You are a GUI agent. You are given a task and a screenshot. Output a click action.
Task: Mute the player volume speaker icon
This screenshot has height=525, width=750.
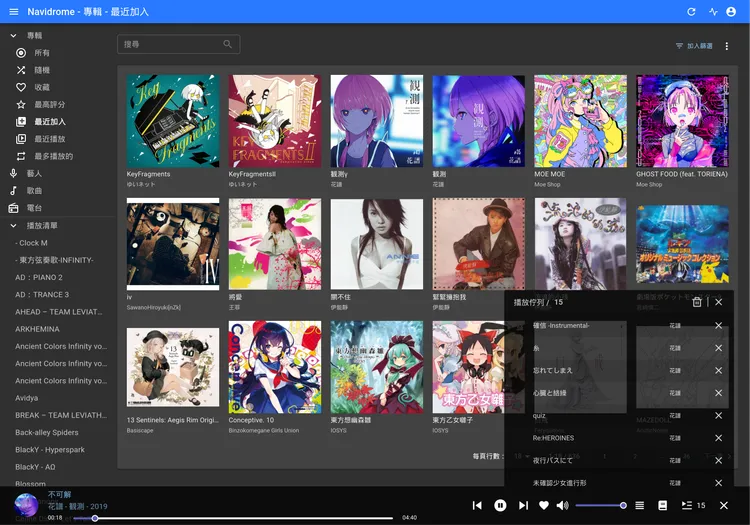[563, 506]
